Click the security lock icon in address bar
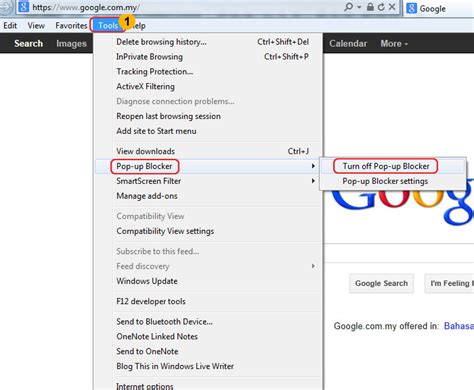The height and width of the screenshot is (390, 474). point(370,7)
